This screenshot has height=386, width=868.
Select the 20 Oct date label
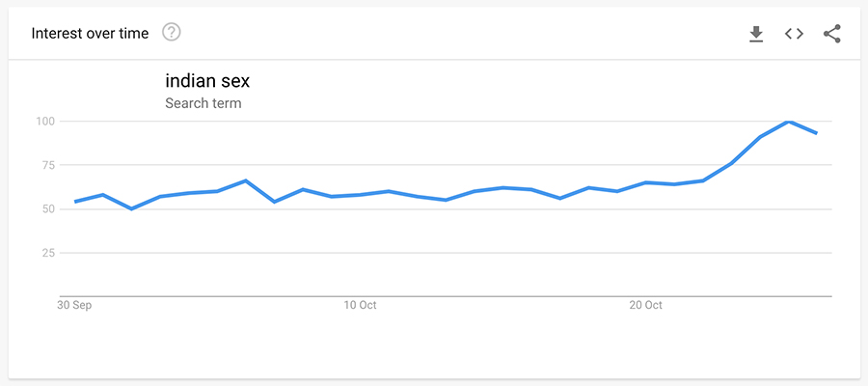click(646, 306)
